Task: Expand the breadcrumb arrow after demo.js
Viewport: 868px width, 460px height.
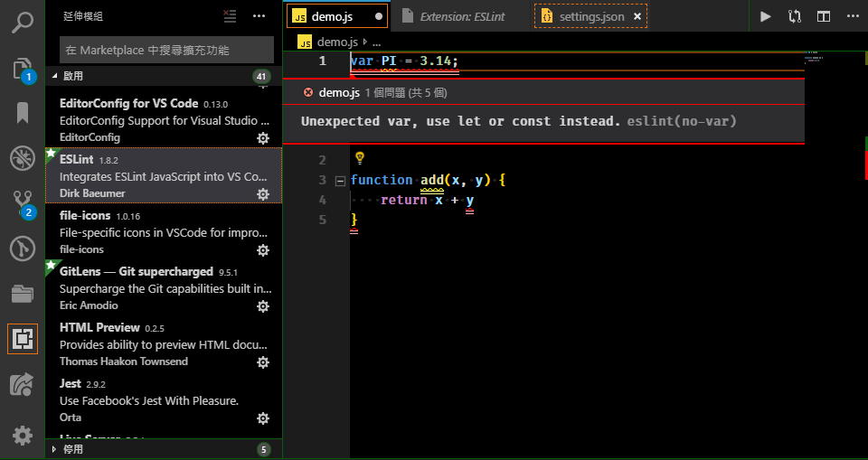Action: coord(365,42)
